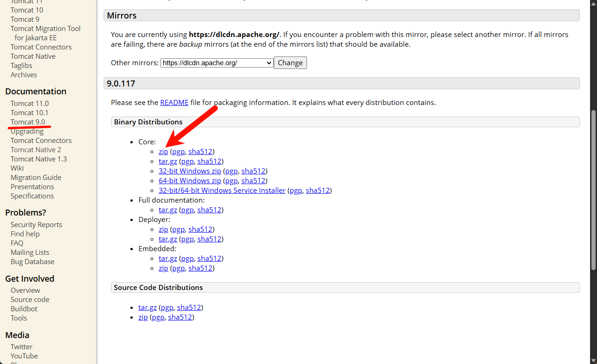Open Mailing Lists link
The width and height of the screenshot is (597, 364).
[x=30, y=253]
